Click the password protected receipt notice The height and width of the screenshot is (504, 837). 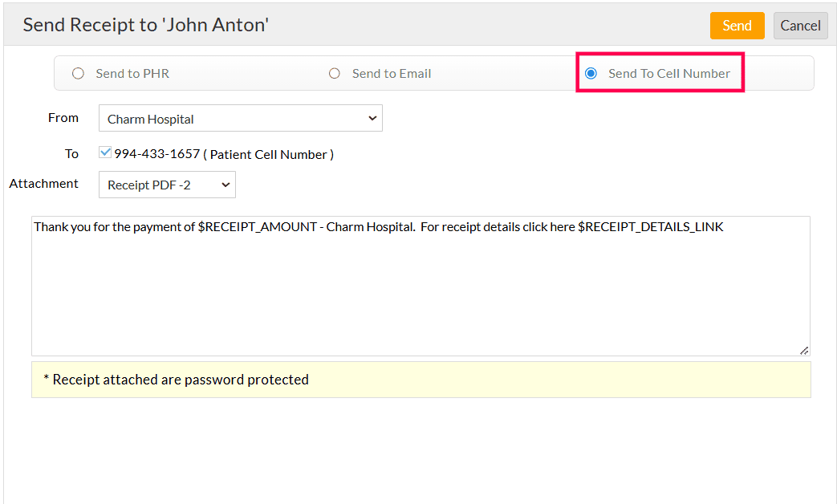pyautogui.click(x=181, y=380)
